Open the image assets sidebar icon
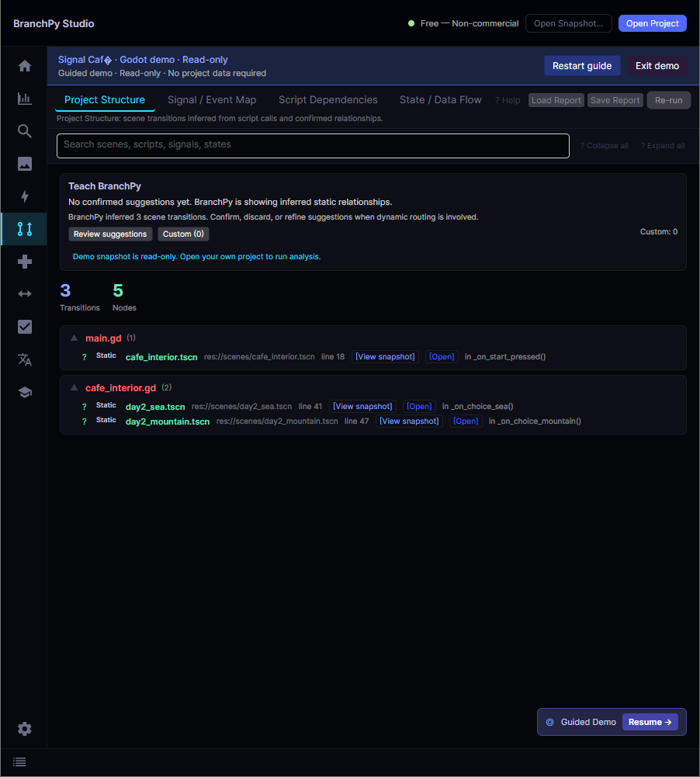The height and width of the screenshot is (777, 700). point(24,164)
